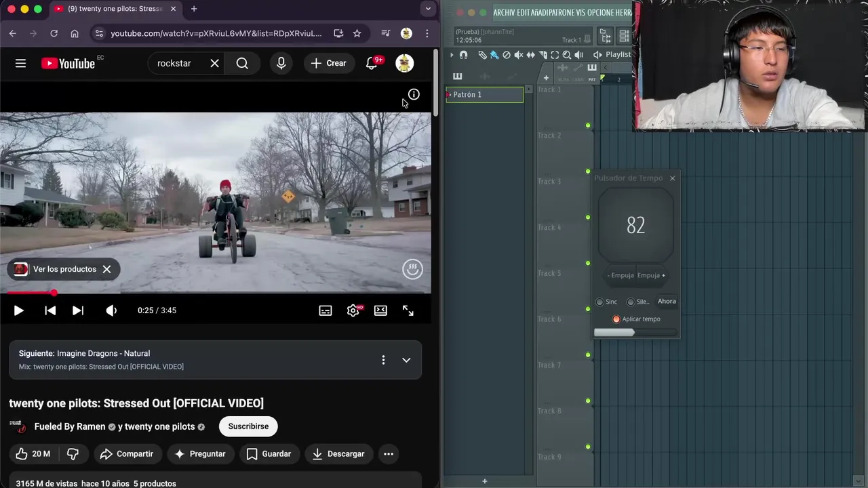Open the Chrome three-dot menu

coord(427,33)
